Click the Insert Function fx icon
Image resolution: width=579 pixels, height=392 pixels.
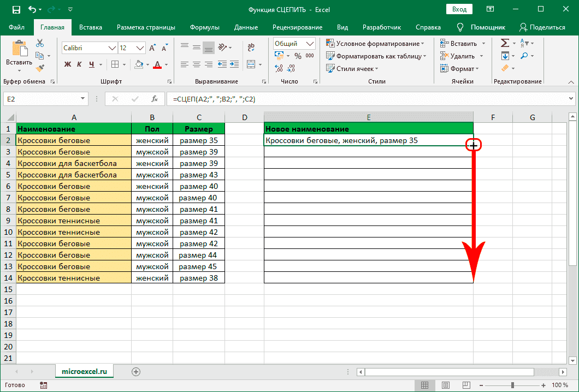tap(155, 99)
